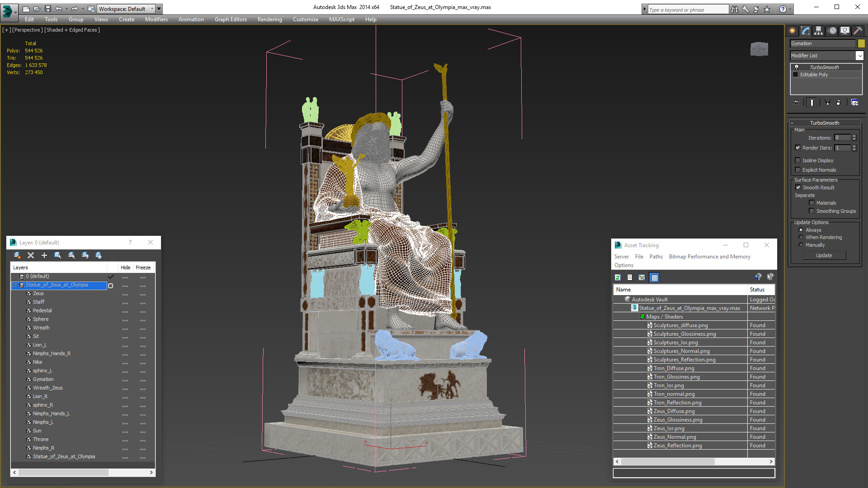Switch to the Motion command panel tab
This screenshot has height=488, width=868.
(x=832, y=31)
